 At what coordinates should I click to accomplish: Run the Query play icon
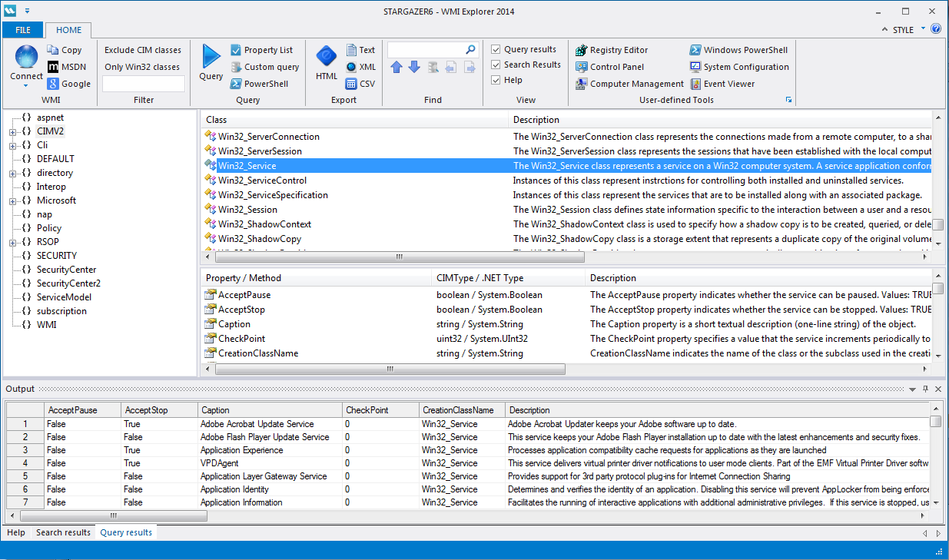(211, 58)
